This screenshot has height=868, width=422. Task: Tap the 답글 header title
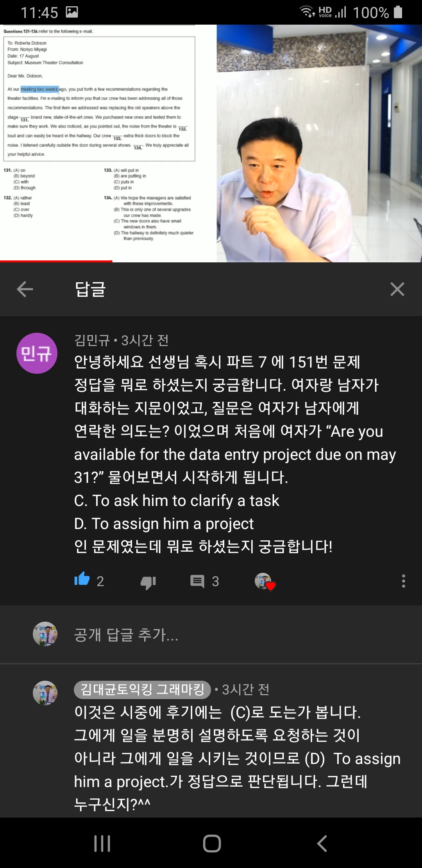90,289
